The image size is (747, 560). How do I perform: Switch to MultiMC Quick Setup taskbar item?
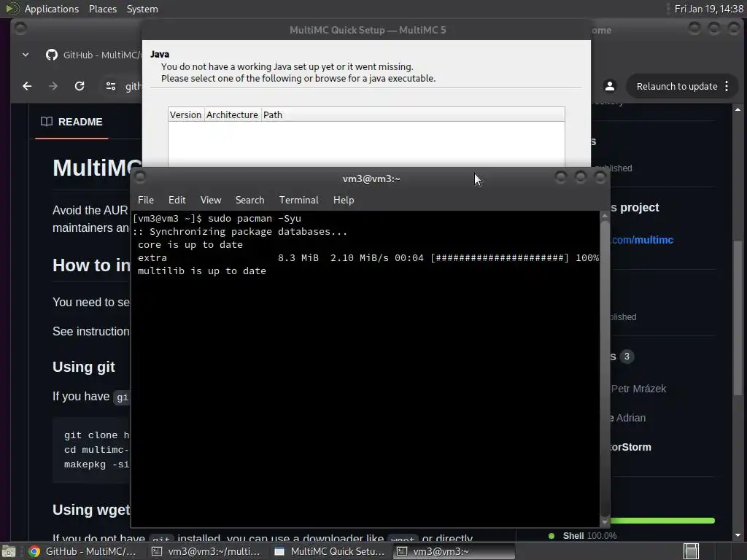(x=330, y=551)
